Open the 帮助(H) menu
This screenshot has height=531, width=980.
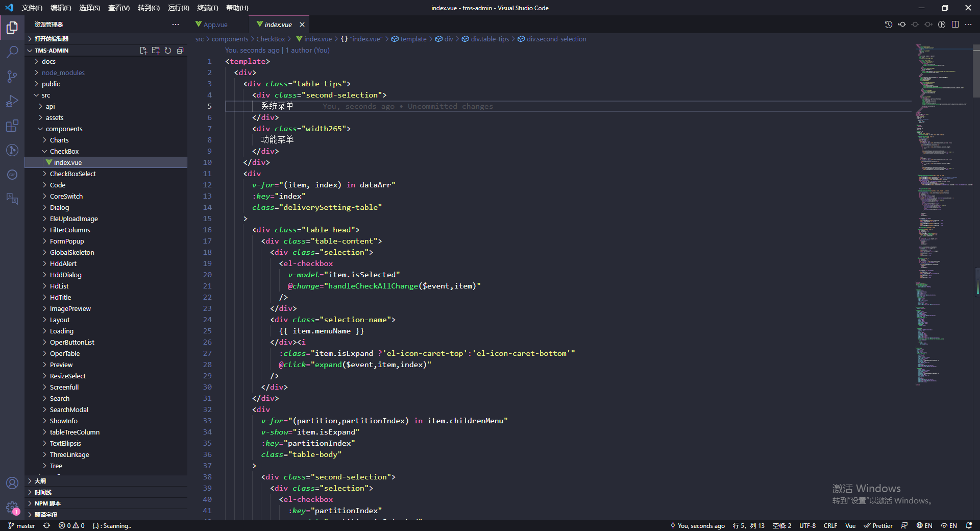[x=237, y=8]
